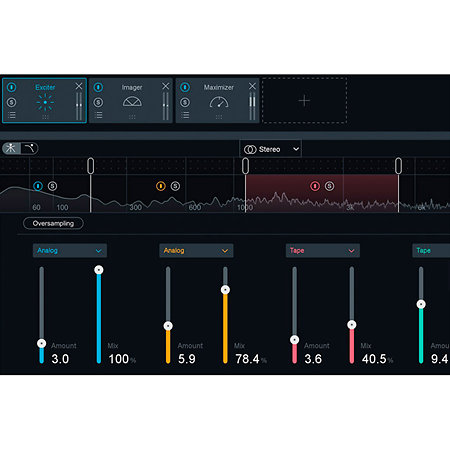Image resolution: width=450 pixels, height=450 pixels.
Task: Click the red band Mix slider knob
Action: tap(352, 324)
